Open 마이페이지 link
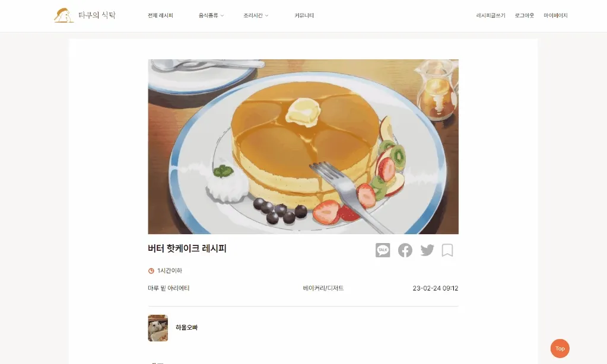 pyautogui.click(x=555, y=15)
